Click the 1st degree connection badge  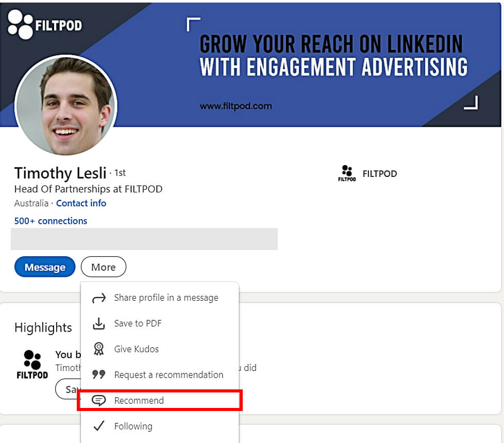(120, 173)
